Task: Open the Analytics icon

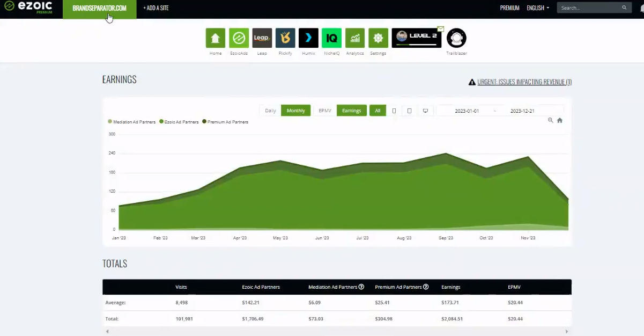Action: pos(355,38)
